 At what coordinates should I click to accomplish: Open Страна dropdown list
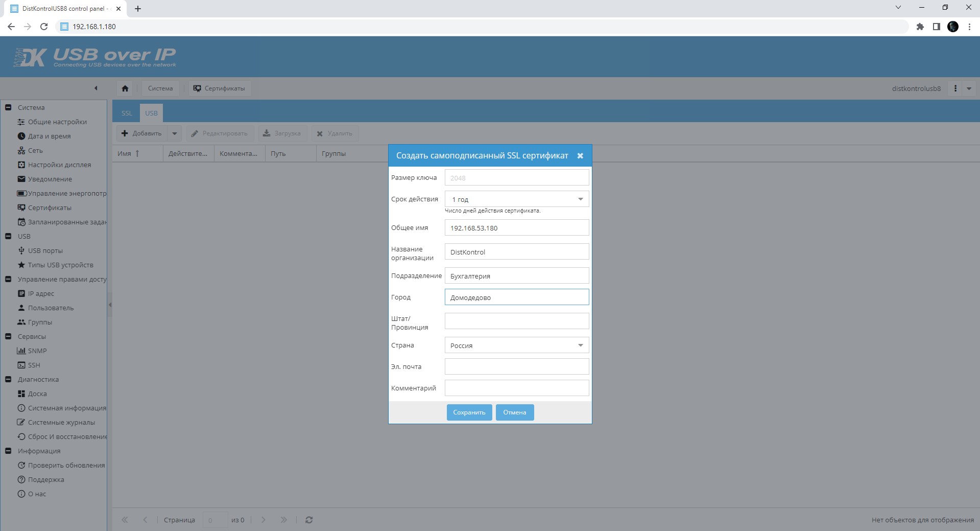point(580,345)
